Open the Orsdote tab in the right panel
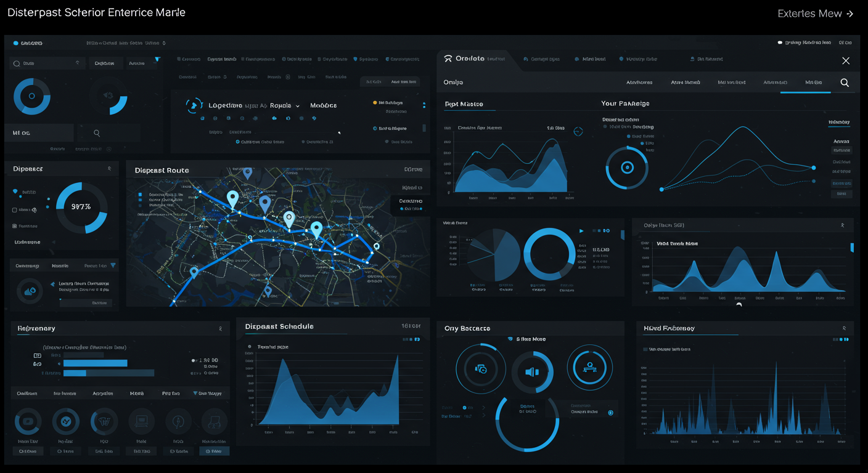The image size is (868, 473). [x=470, y=59]
